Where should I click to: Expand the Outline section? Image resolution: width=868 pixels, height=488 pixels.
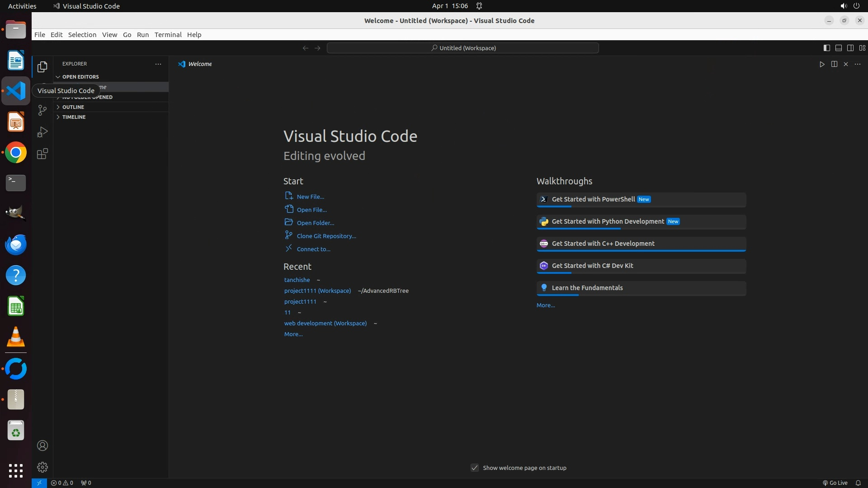coord(73,107)
